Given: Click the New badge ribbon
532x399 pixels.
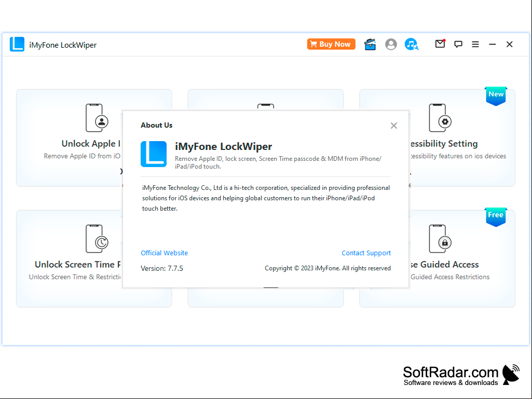Looking at the screenshot, I should click(x=496, y=96).
